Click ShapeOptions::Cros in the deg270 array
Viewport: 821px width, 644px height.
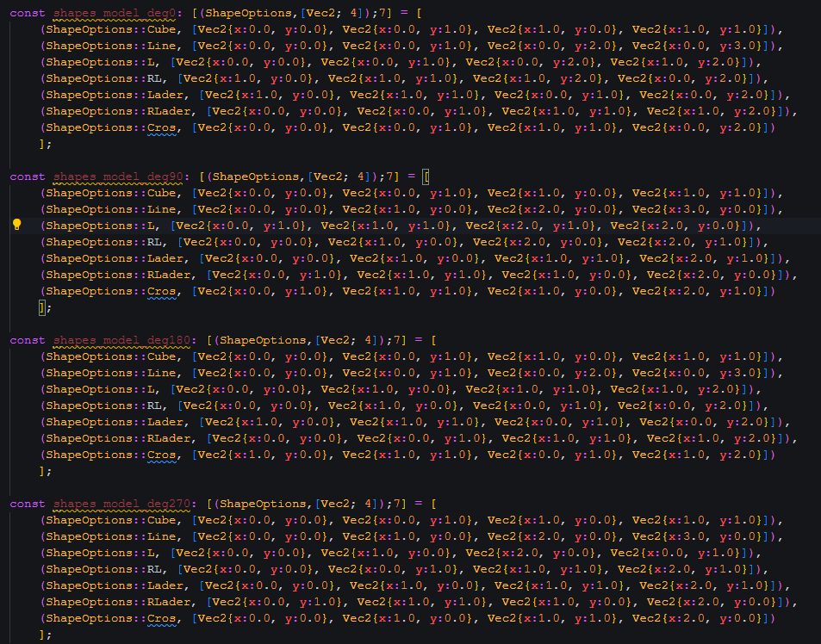point(111,618)
